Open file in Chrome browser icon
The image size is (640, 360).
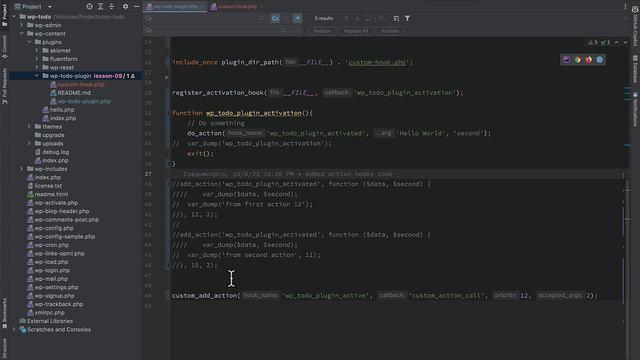tap(578, 60)
